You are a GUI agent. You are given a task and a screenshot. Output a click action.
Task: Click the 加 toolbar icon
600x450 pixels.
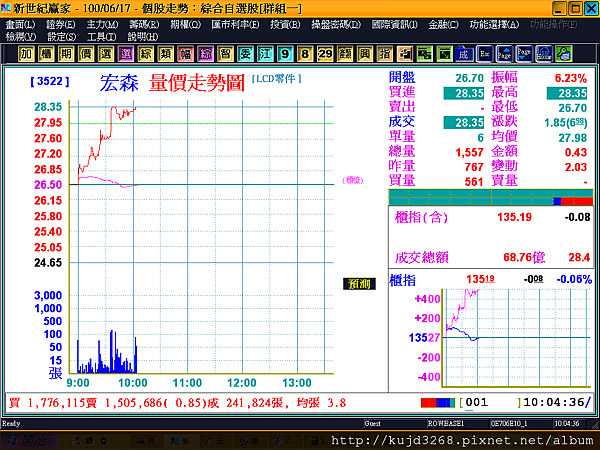(26, 54)
